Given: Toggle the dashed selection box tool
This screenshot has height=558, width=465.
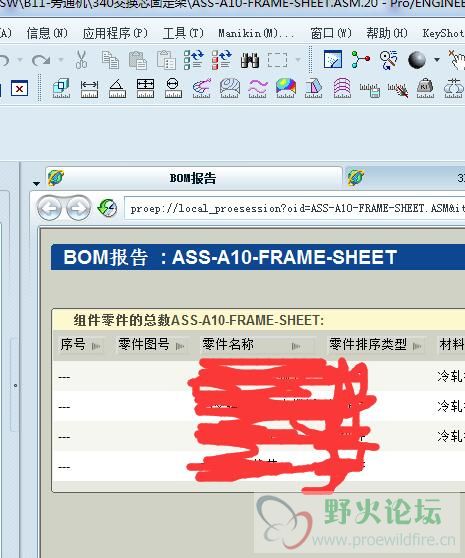Looking at the screenshot, I should pyautogui.click(x=277, y=60).
